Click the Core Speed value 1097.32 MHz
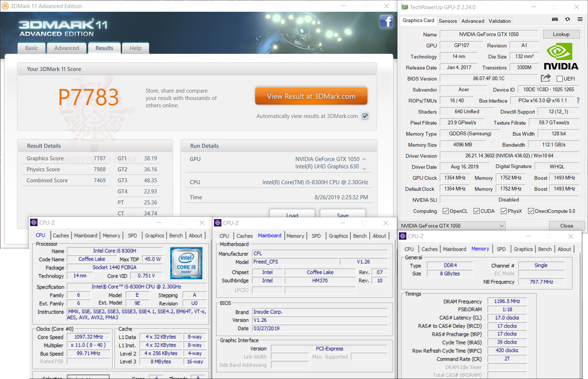The image size is (588, 379). pyautogui.click(x=88, y=337)
